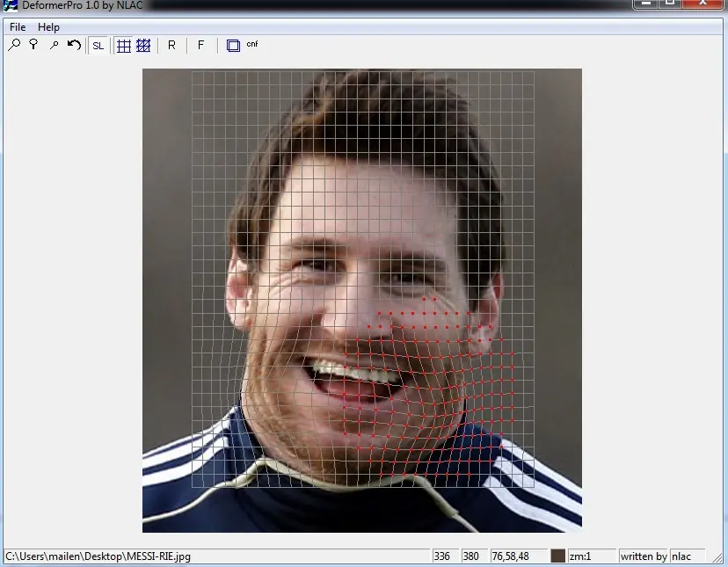Click the overlapping squares frame icon

[233, 46]
